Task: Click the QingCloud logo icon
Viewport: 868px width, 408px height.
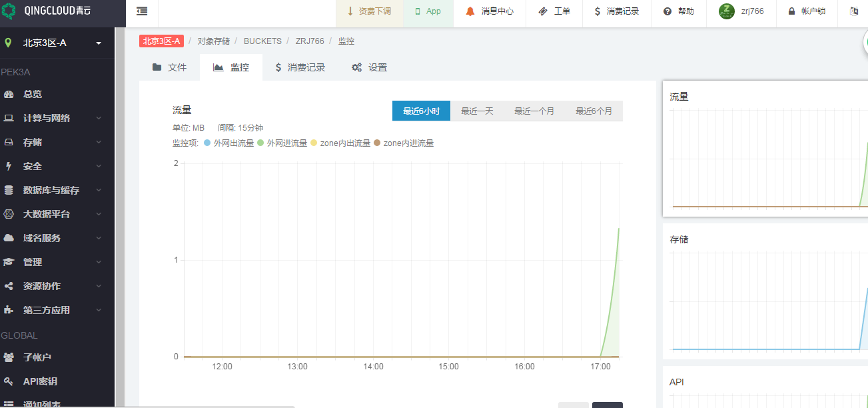Action: click(9, 11)
